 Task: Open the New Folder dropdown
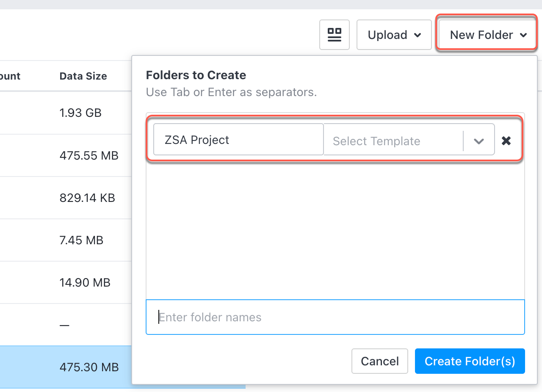pos(488,35)
